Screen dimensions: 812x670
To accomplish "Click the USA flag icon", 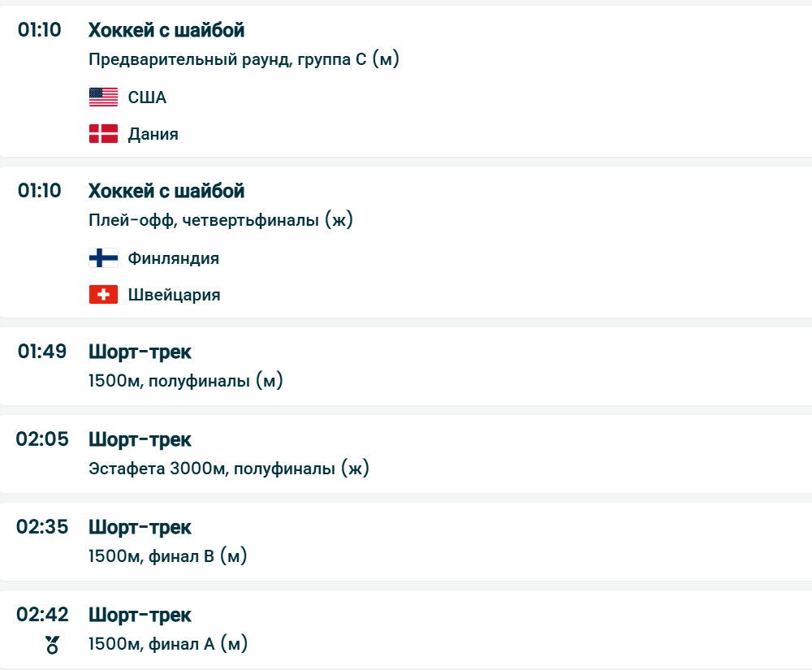I will tap(103, 97).
